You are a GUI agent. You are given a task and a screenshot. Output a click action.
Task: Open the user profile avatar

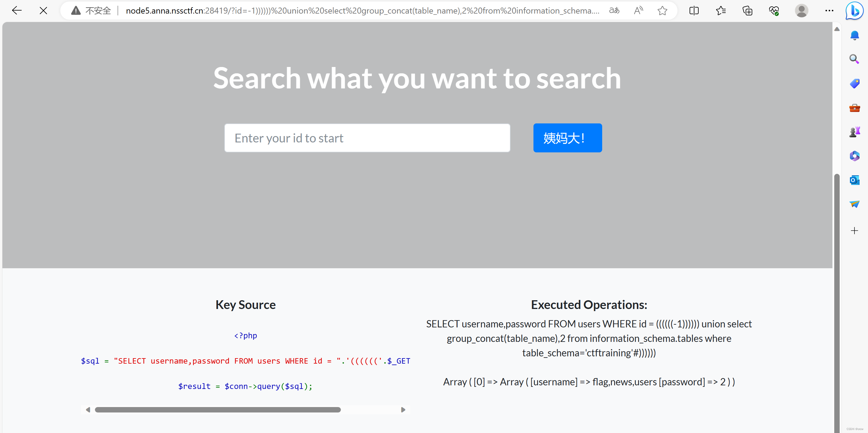[801, 11]
